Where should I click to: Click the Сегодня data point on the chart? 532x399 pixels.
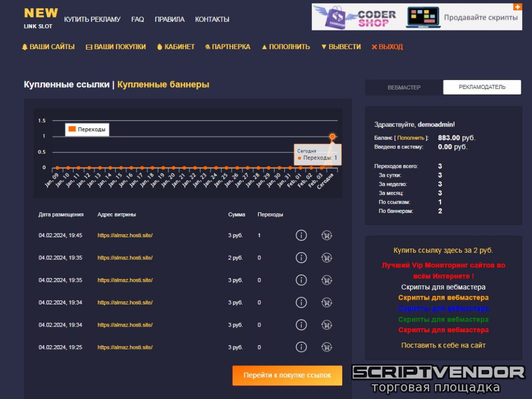332,136
